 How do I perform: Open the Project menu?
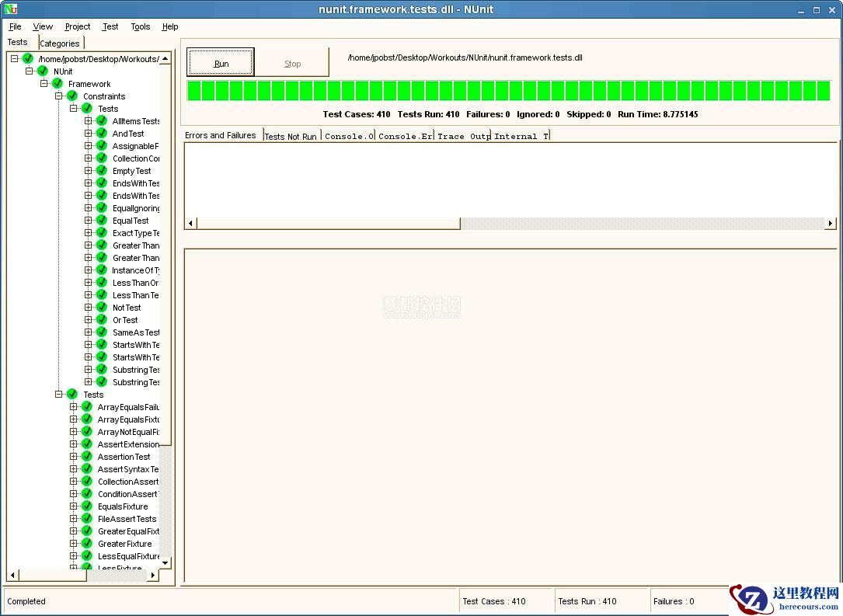tap(77, 26)
